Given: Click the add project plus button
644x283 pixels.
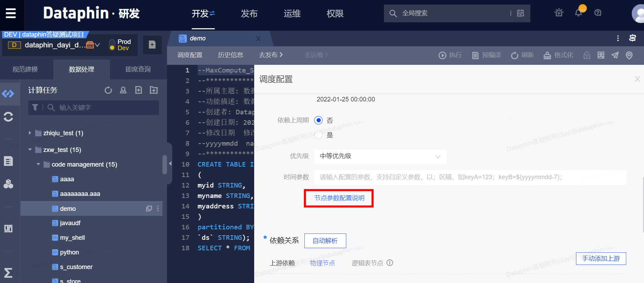Looking at the screenshot, I should [152, 45].
